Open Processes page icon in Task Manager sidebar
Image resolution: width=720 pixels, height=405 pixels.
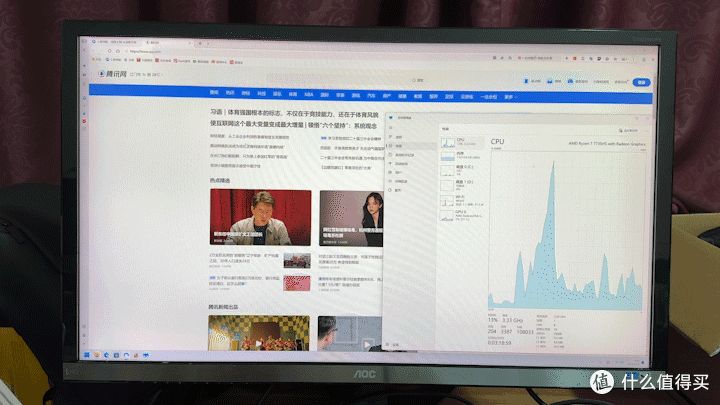(x=391, y=137)
